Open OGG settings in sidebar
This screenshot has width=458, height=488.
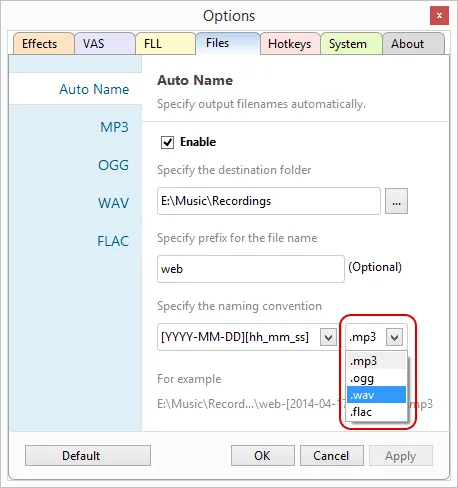(113, 165)
